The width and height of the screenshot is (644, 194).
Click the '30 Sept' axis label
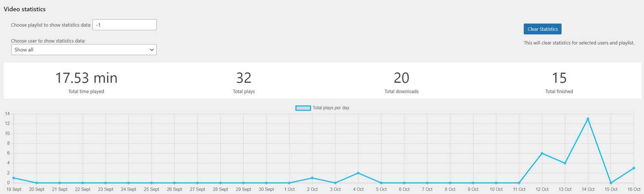[266, 189]
